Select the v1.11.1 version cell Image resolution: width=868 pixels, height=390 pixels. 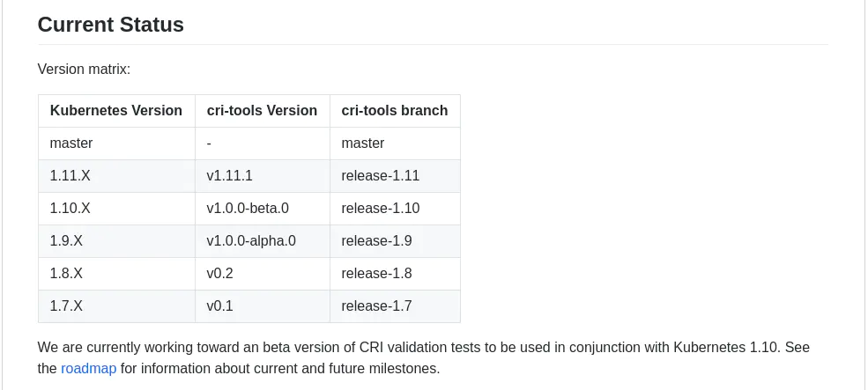click(x=230, y=176)
